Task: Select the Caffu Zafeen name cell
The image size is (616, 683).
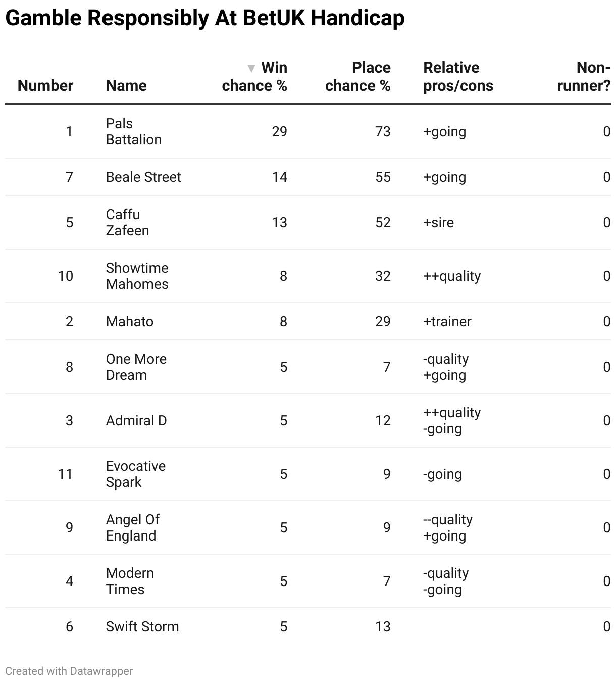Action: pyautogui.click(x=127, y=222)
